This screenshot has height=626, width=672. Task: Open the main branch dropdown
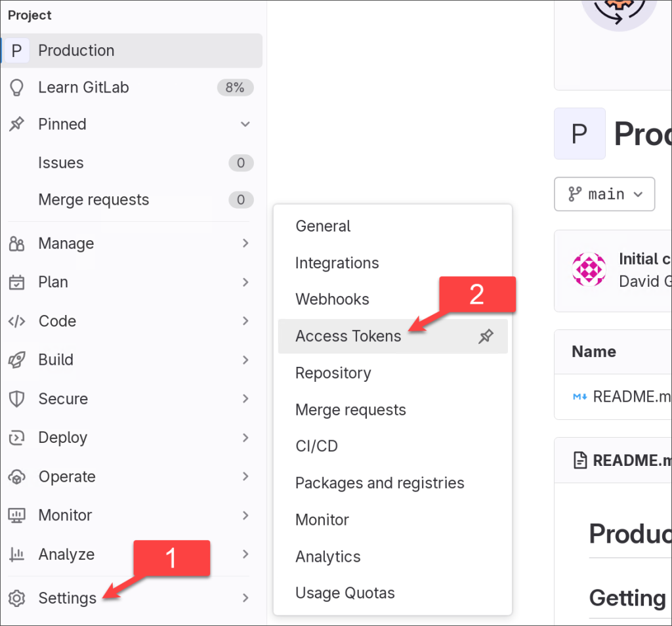604,194
